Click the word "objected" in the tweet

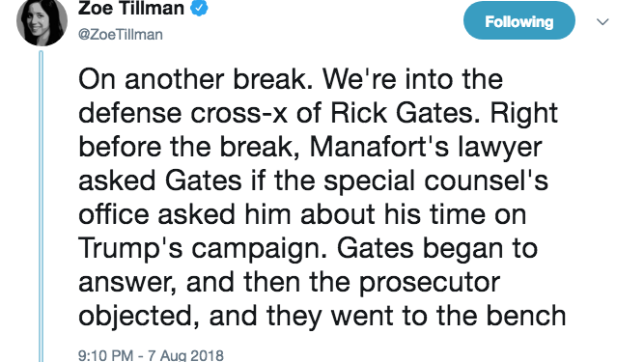tap(139, 317)
